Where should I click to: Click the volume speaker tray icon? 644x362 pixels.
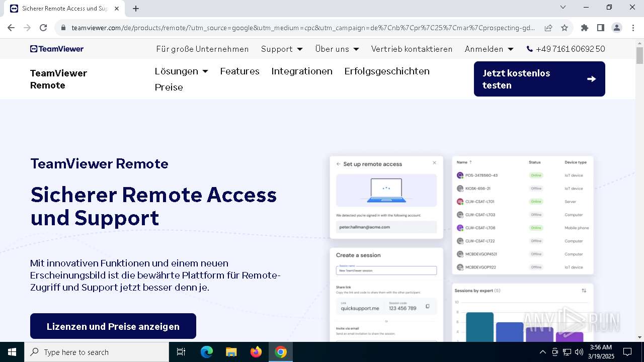(579, 352)
